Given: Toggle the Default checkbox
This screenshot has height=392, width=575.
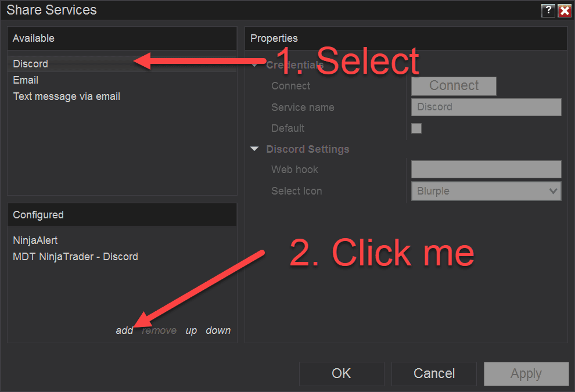Looking at the screenshot, I should tap(416, 128).
